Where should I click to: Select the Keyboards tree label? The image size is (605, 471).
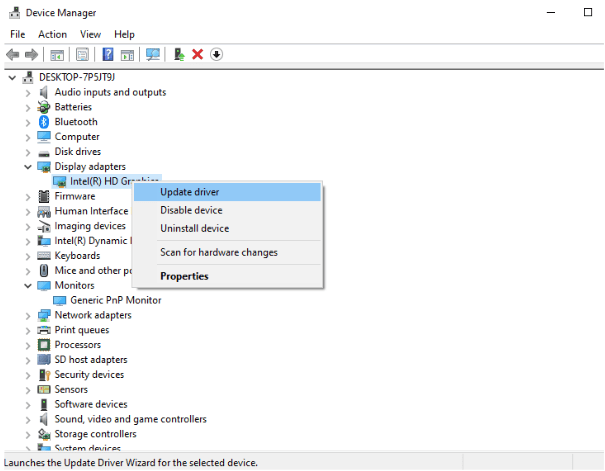tap(77, 256)
